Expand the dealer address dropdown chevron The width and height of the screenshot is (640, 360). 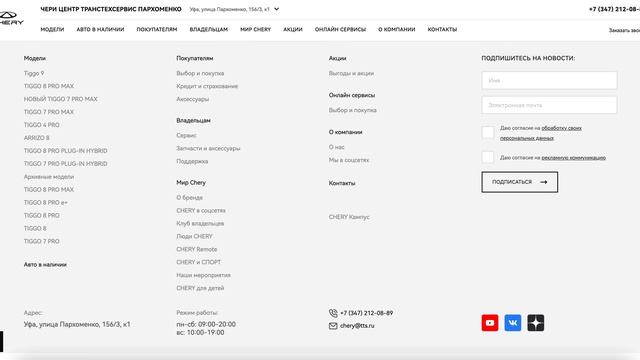coord(276,9)
